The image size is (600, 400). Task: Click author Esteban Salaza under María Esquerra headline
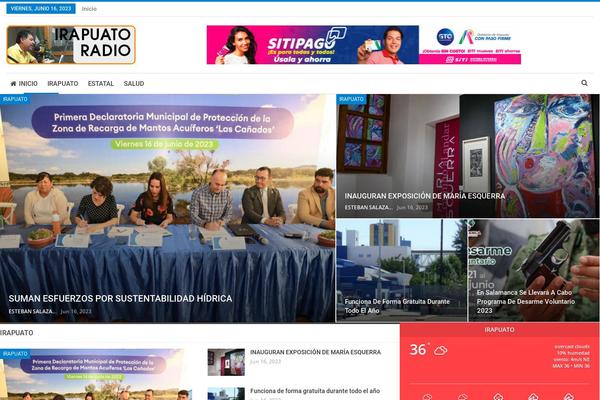[x=368, y=207]
